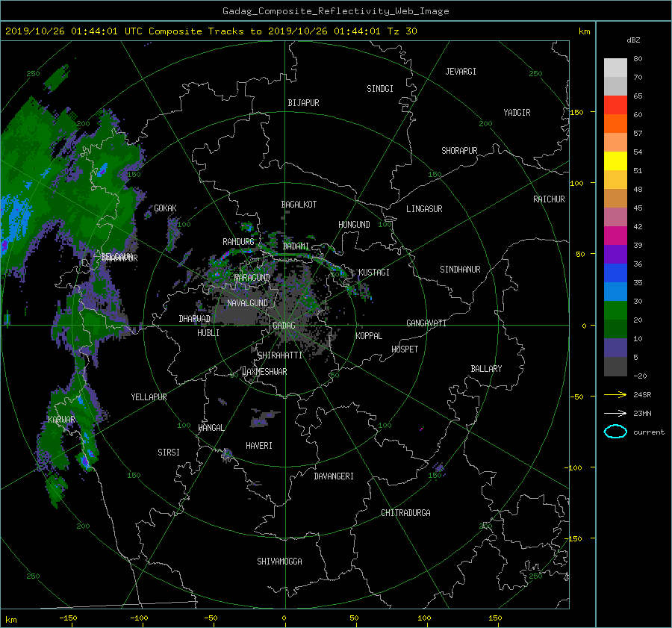Click the KUSTAGI city label

374,273
